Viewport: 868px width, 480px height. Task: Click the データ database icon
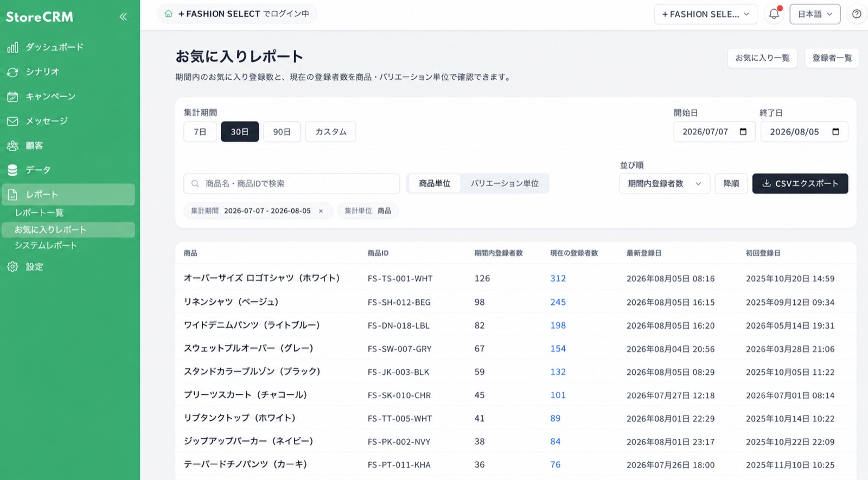(12, 170)
